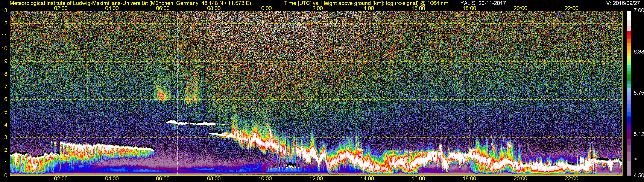Click the 08:00 label on the bottom time axis
The width and height of the screenshot is (644, 182).
[x=214, y=179]
